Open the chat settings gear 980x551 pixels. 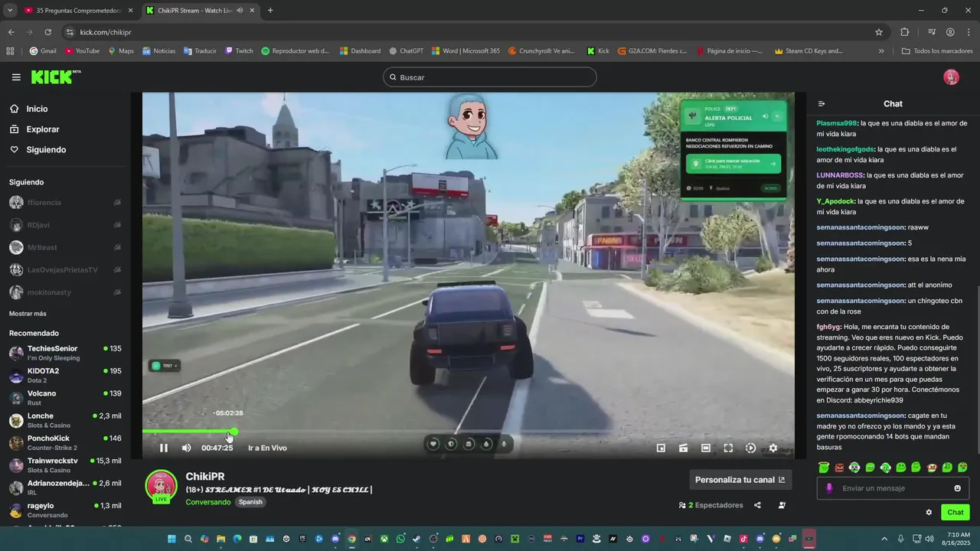click(929, 512)
